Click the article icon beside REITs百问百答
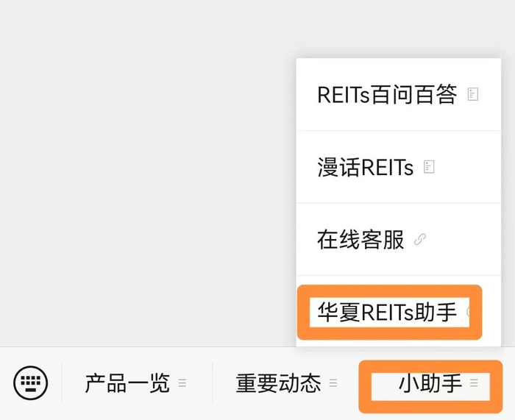 click(473, 94)
